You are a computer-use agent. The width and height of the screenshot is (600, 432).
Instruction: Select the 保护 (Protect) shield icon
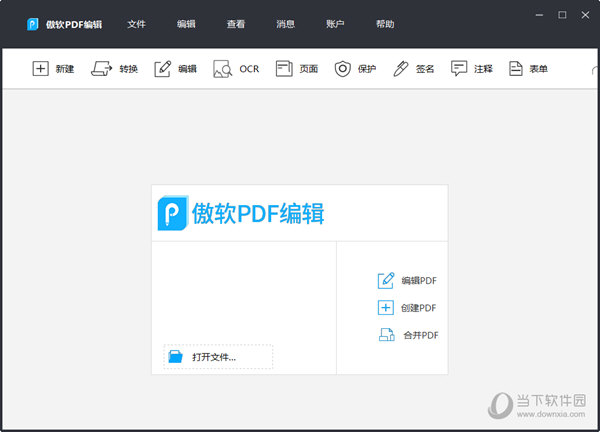pyautogui.click(x=342, y=69)
